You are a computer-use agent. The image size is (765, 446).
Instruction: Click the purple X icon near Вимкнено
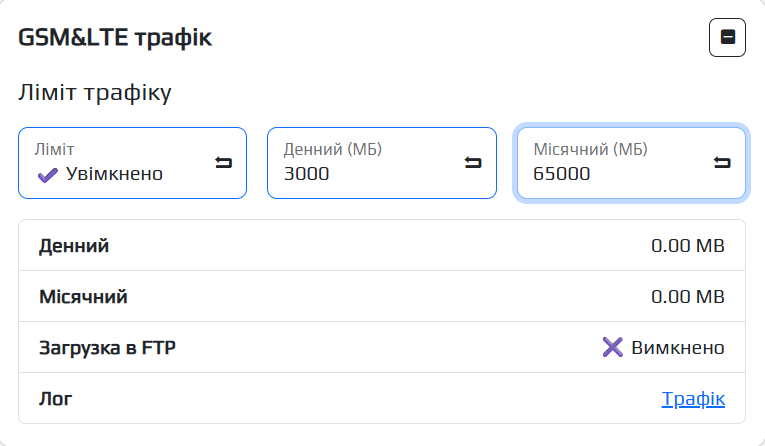[612, 347]
